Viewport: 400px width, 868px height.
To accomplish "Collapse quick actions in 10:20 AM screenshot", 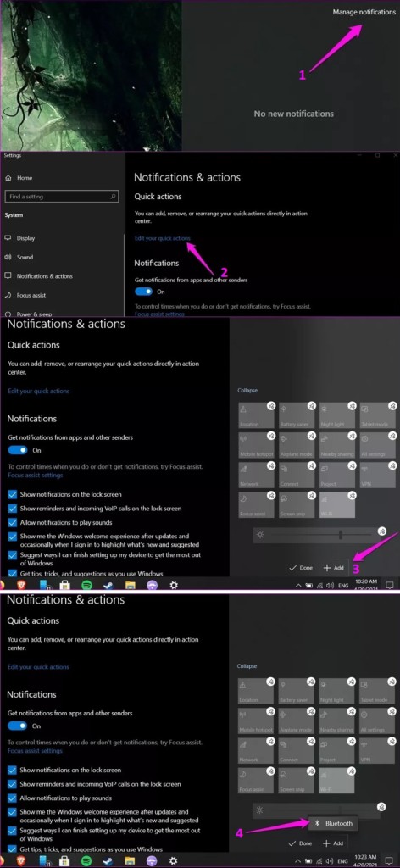I will pos(247,391).
